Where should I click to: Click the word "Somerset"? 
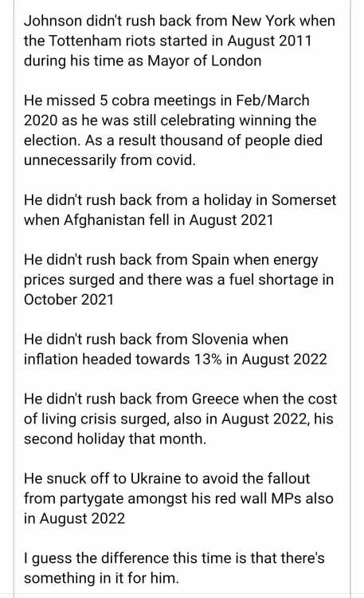coord(303,200)
